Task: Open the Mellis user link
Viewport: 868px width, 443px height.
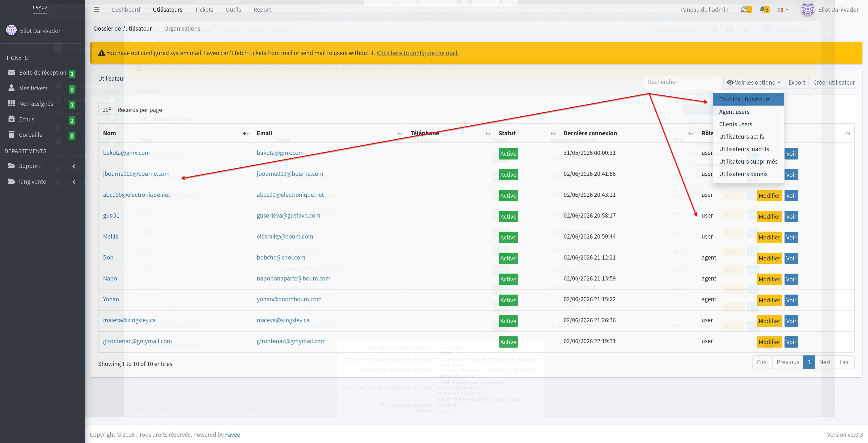Action: [x=110, y=236]
